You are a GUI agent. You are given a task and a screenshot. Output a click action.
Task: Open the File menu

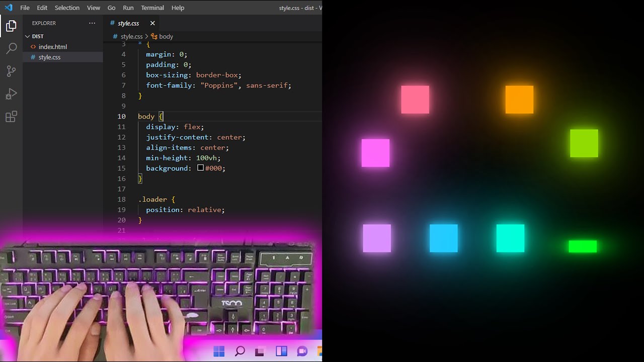coord(25,8)
